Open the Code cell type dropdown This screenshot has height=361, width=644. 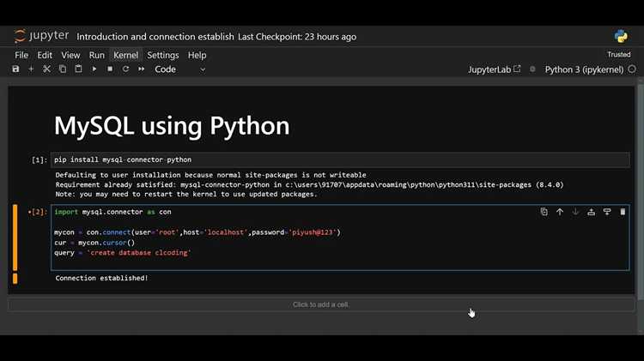pyautogui.click(x=180, y=69)
